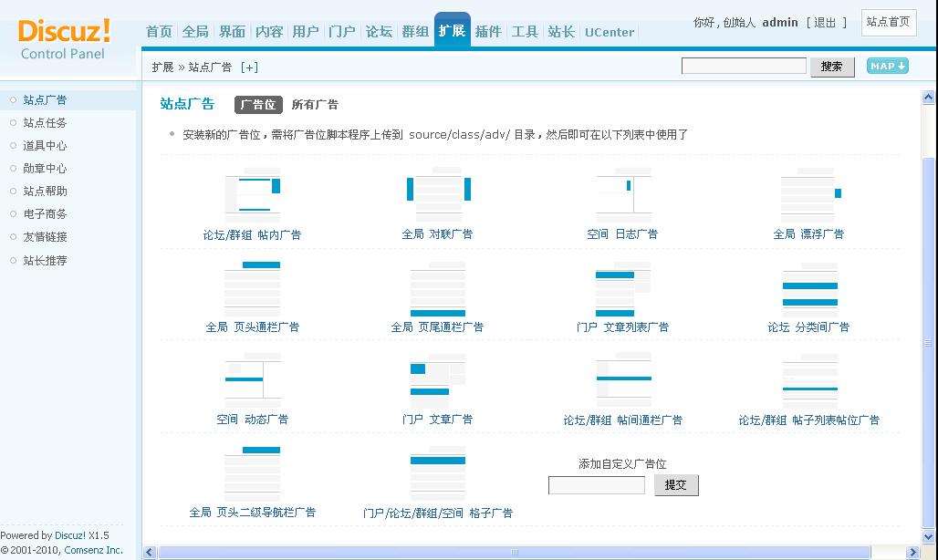
Task: Open 站长推荐 in the sidebar
Action: (x=45, y=260)
